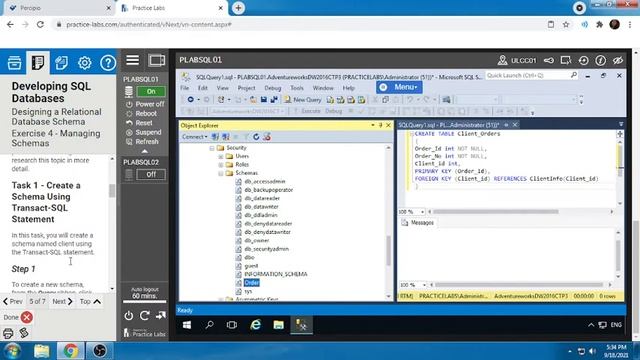Viewport: 640px width, 360px height.
Task: Open Internet Explorer on the VM taskbar
Action: [x=256, y=325]
